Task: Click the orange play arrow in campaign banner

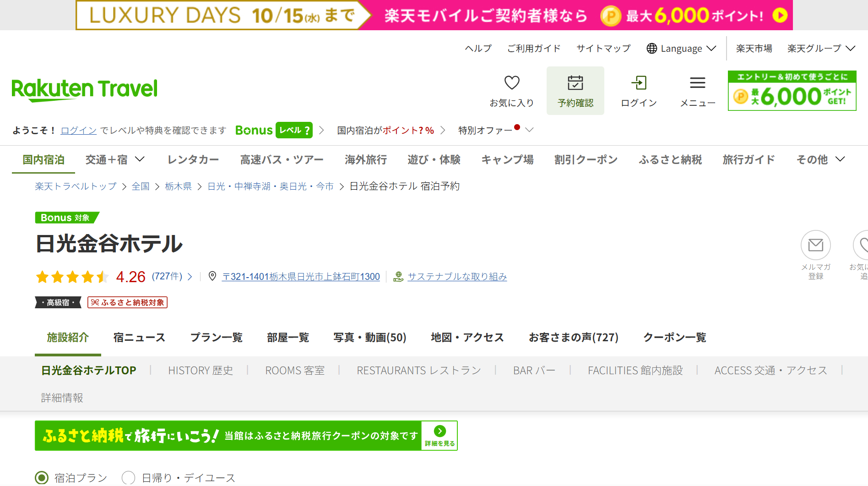Action: coord(779,15)
